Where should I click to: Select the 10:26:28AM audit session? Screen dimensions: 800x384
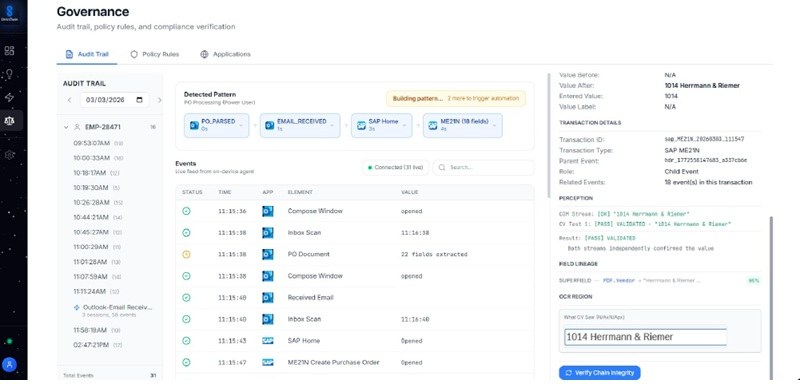point(98,202)
